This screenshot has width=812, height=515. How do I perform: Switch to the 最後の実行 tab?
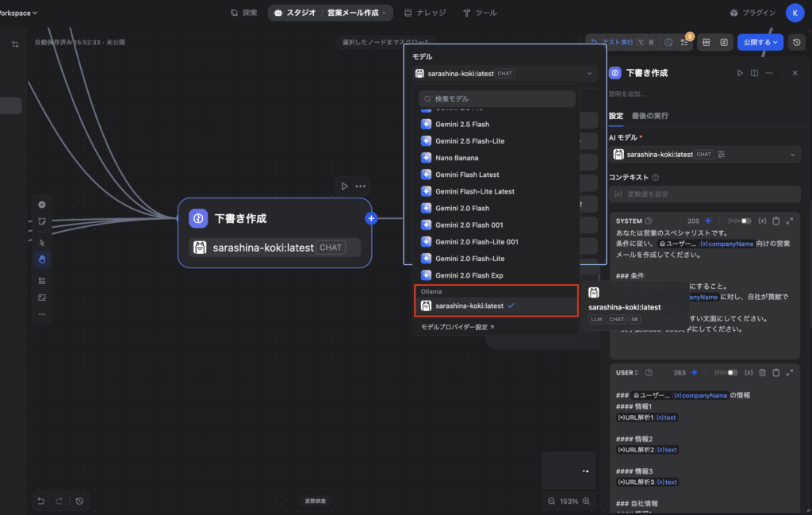[x=649, y=116]
